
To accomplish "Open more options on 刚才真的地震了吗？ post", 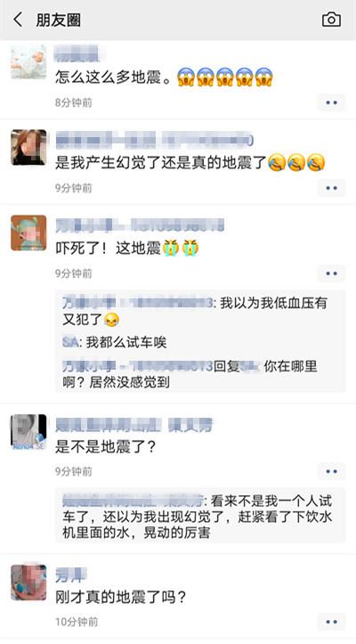I will pos(331,622).
